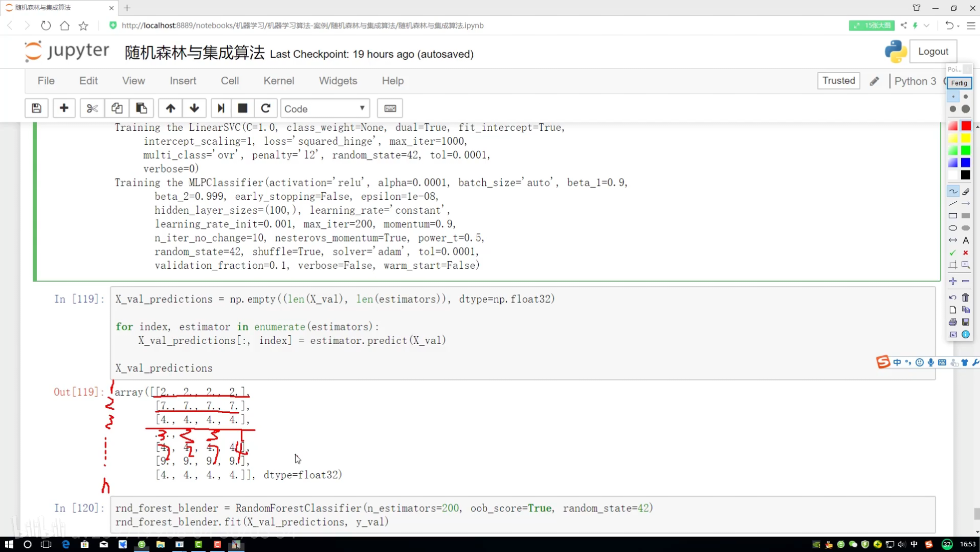
Task: Pick the smallest pen dot size
Action: coord(953,97)
